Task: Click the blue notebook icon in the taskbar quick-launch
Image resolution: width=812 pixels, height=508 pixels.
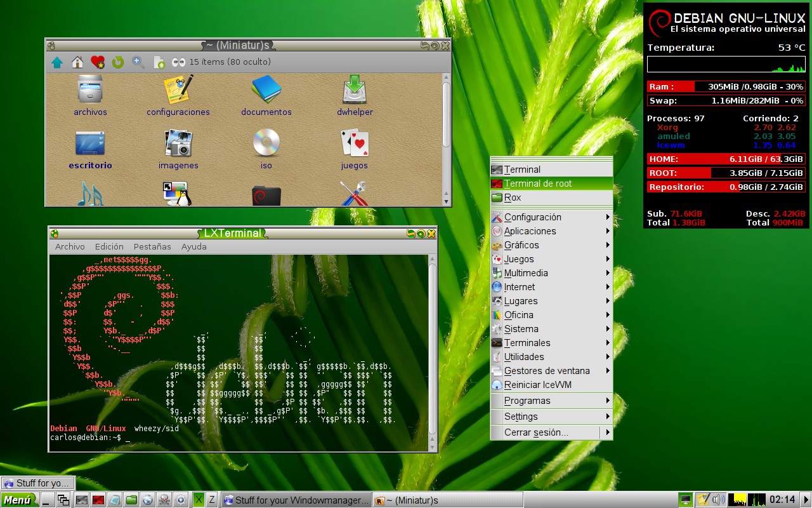Action: [115, 500]
